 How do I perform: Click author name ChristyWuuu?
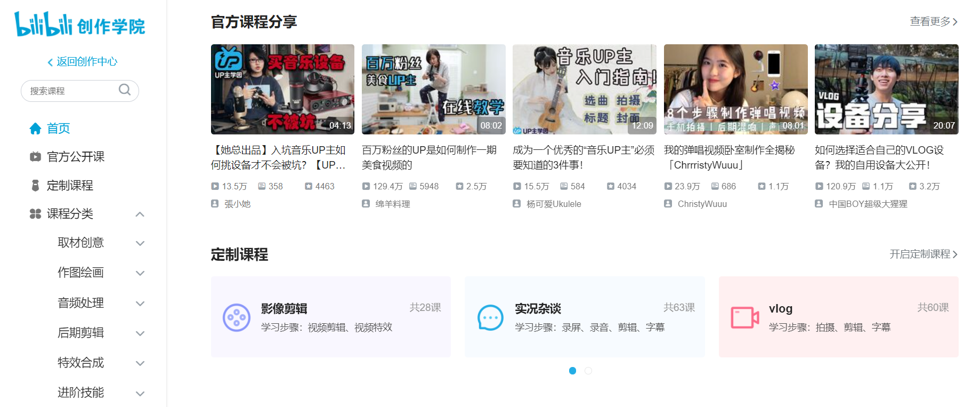pyautogui.click(x=702, y=204)
